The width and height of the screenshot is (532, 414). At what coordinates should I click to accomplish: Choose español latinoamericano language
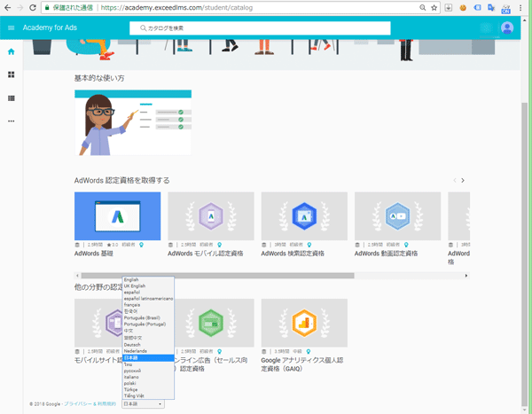coord(148,299)
